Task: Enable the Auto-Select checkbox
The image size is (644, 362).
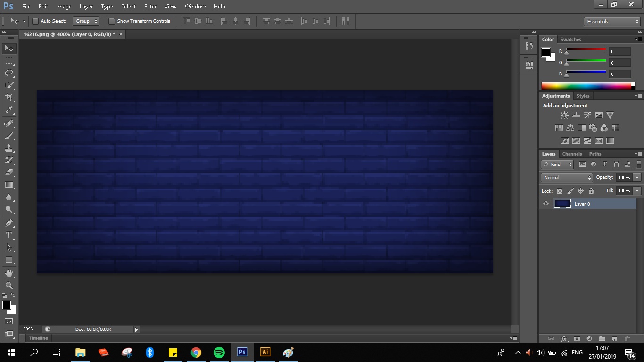Action: [x=35, y=21]
